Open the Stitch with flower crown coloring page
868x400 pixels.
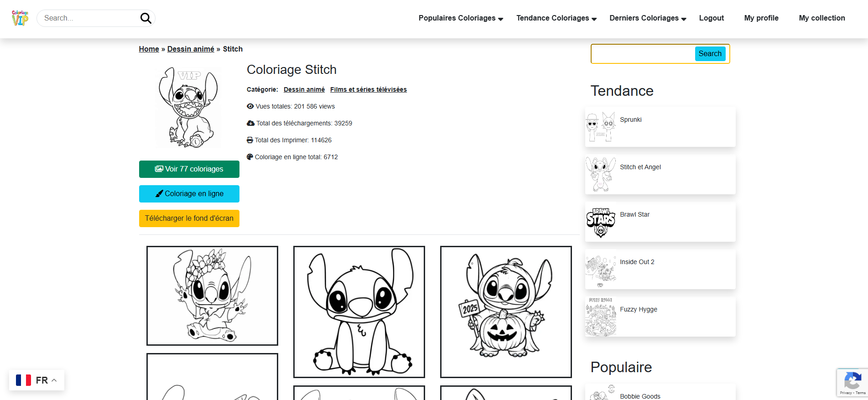click(212, 296)
